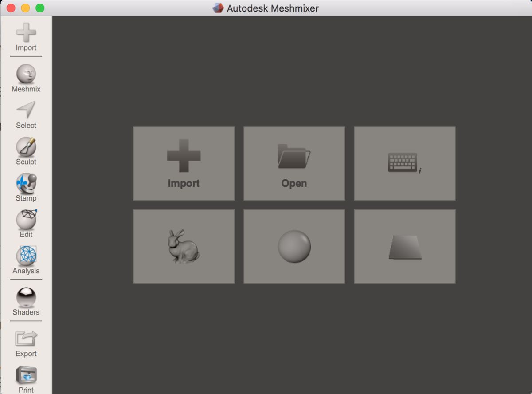This screenshot has height=394, width=532.
Task: Load the plane primitive tile
Action: [404, 246]
